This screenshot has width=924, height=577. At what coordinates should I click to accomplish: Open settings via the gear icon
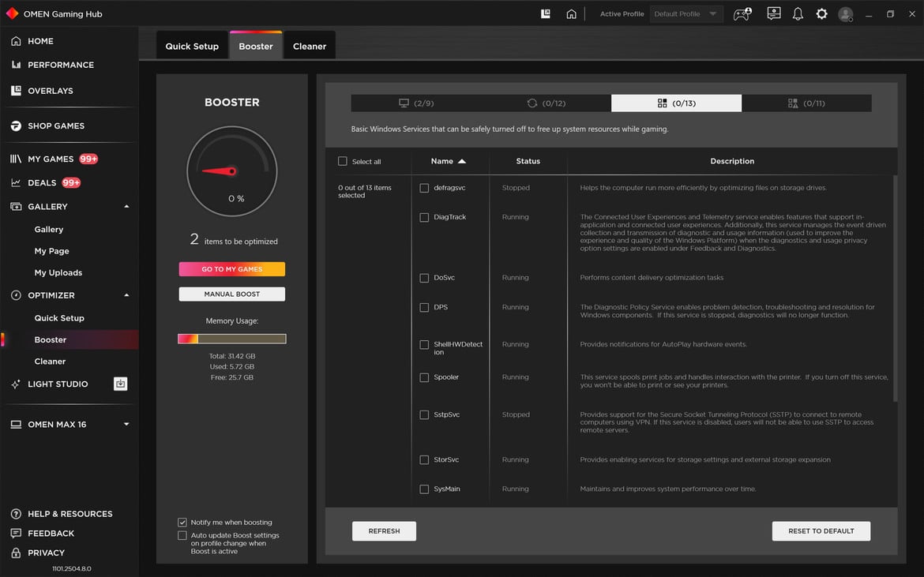(x=821, y=13)
